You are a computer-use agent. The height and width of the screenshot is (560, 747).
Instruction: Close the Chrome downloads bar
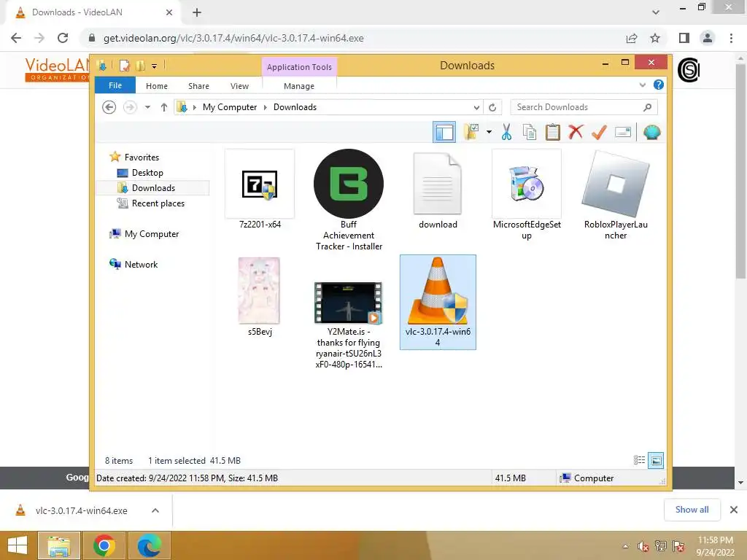[734, 510]
